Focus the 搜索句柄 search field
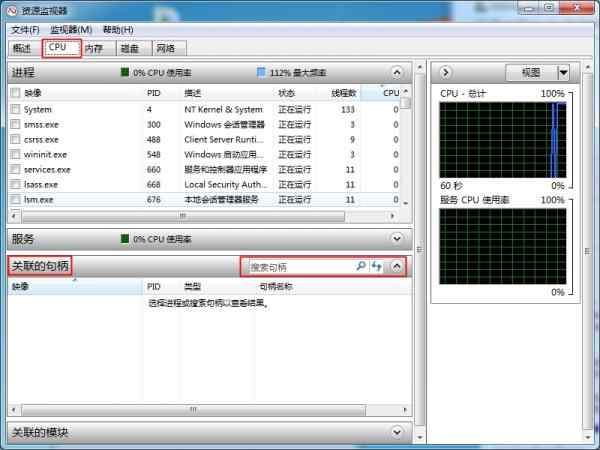This screenshot has height=450, width=600. (302, 267)
